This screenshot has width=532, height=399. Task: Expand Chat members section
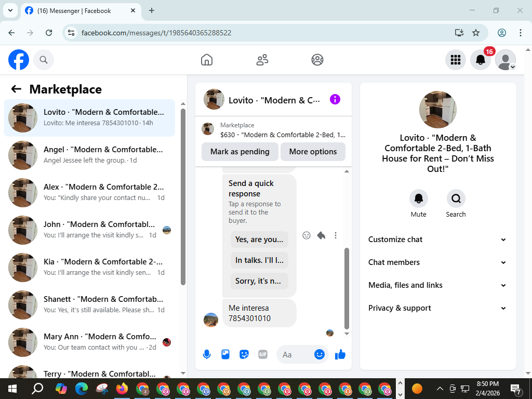pyautogui.click(x=437, y=262)
